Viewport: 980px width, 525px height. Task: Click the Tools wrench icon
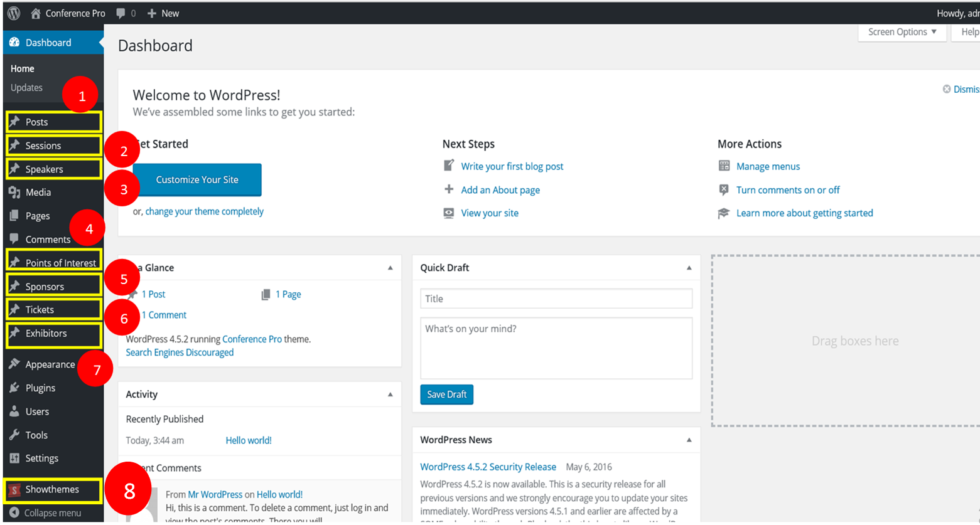(x=14, y=435)
